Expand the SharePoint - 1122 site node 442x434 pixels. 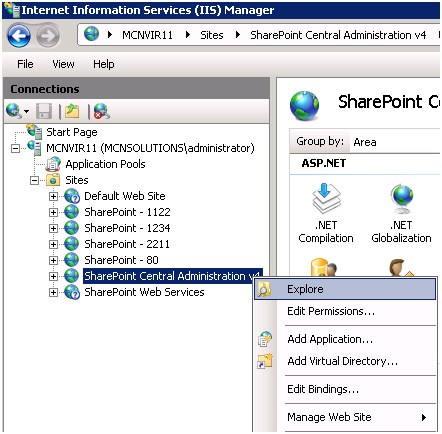pos(53,212)
